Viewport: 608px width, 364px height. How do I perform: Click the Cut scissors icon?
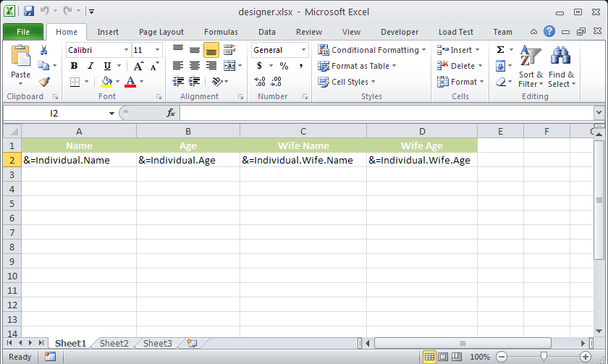pos(44,50)
